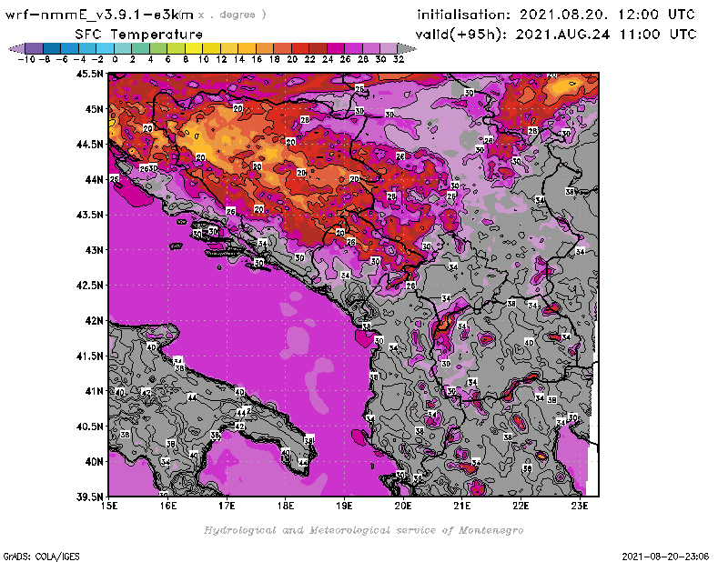Pick the yellow swatch between 8 and 10
The height and width of the screenshot is (562, 728).
(x=194, y=49)
